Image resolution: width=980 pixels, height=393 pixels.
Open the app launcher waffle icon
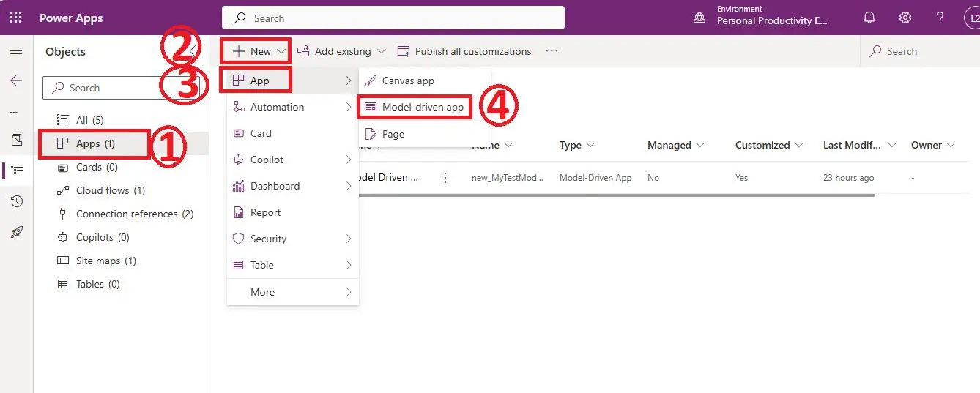pyautogui.click(x=16, y=18)
